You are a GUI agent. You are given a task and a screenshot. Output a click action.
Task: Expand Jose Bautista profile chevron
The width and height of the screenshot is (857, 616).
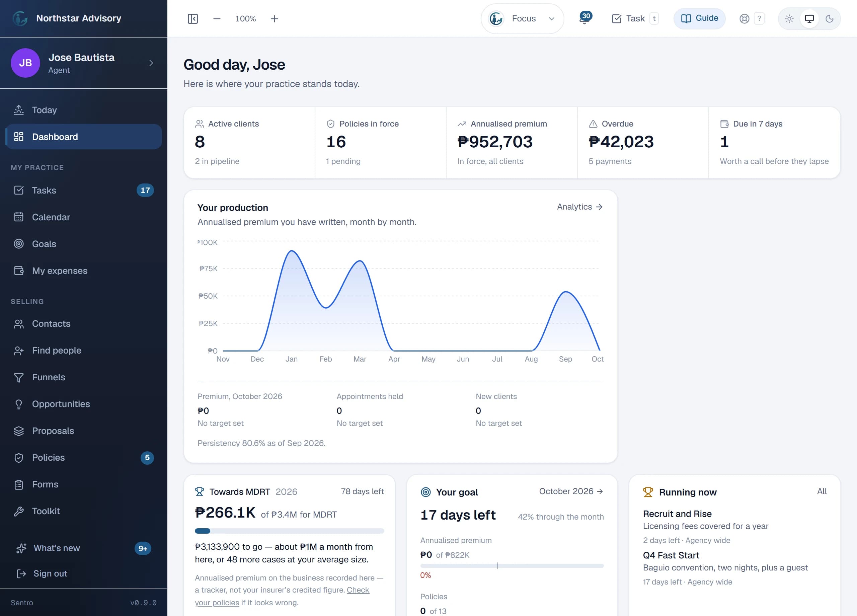[x=151, y=63]
